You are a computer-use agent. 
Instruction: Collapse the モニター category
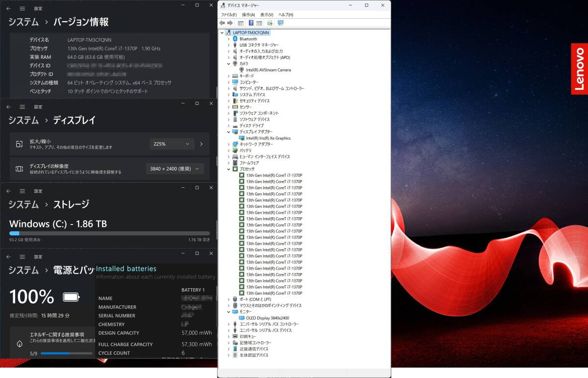pos(228,312)
